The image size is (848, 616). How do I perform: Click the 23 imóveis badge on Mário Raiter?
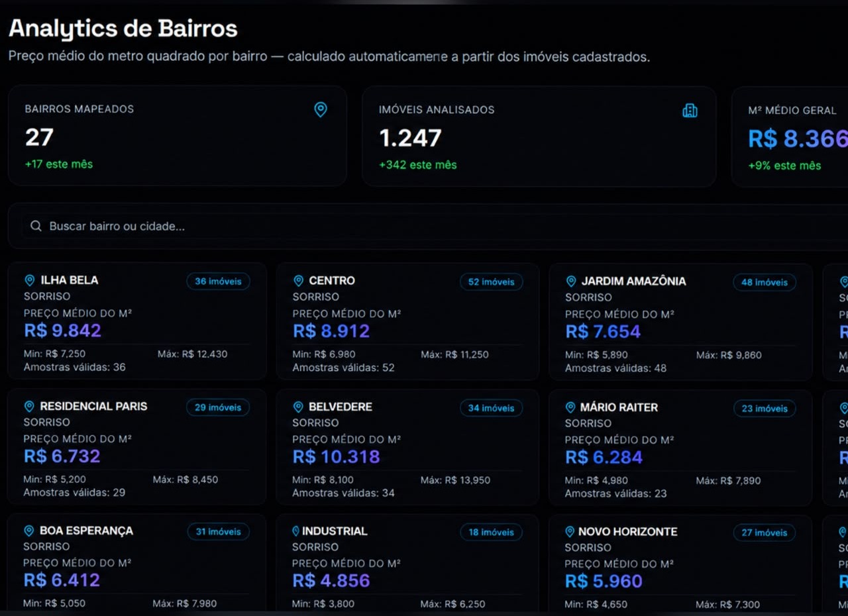[x=764, y=409]
